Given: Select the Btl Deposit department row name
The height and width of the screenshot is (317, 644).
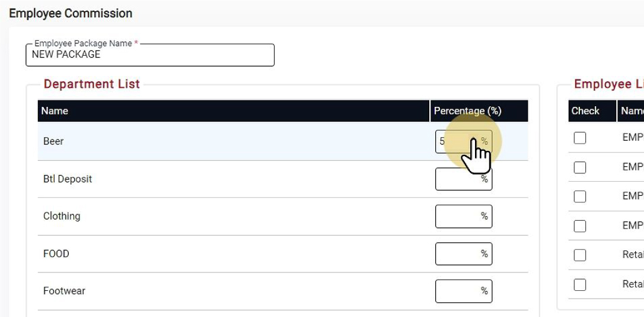Looking at the screenshot, I should (68, 179).
